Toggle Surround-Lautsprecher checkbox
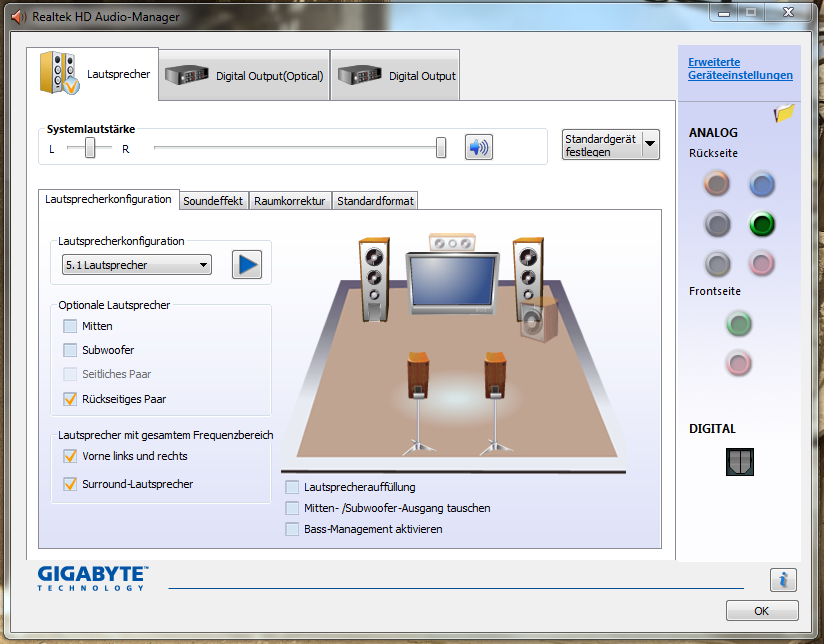The image size is (824, 644). click(70, 484)
